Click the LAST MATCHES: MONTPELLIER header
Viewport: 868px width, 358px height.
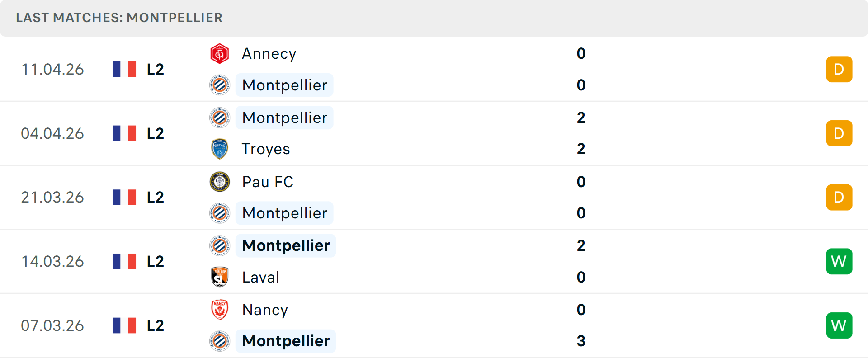coord(119,18)
